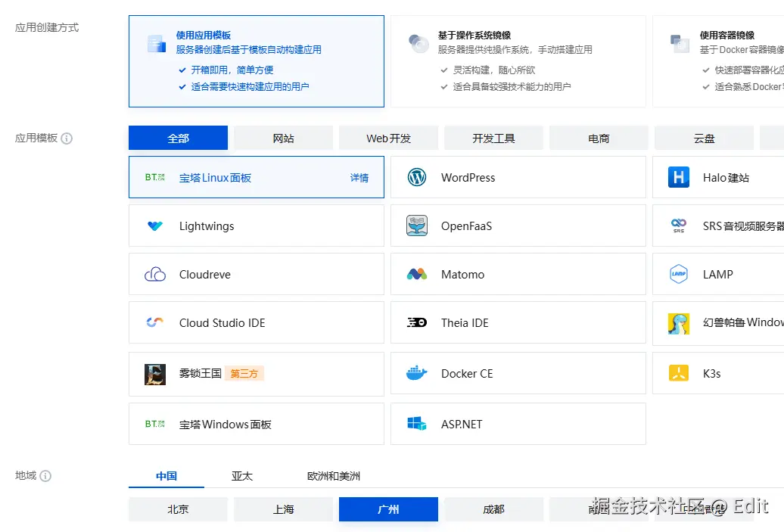The width and height of the screenshot is (784, 532).
Task: Choose the 上海 region button
Action: pyautogui.click(x=284, y=509)
